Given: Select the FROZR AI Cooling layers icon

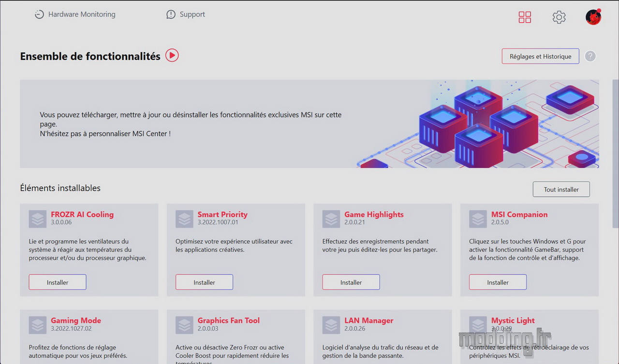Looking at the screenshot, I should (38, 219).
